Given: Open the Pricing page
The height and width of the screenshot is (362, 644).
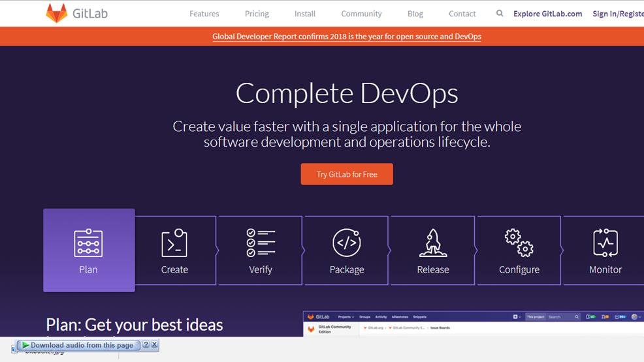Looking at the screenshot, I should pos(257,14).
